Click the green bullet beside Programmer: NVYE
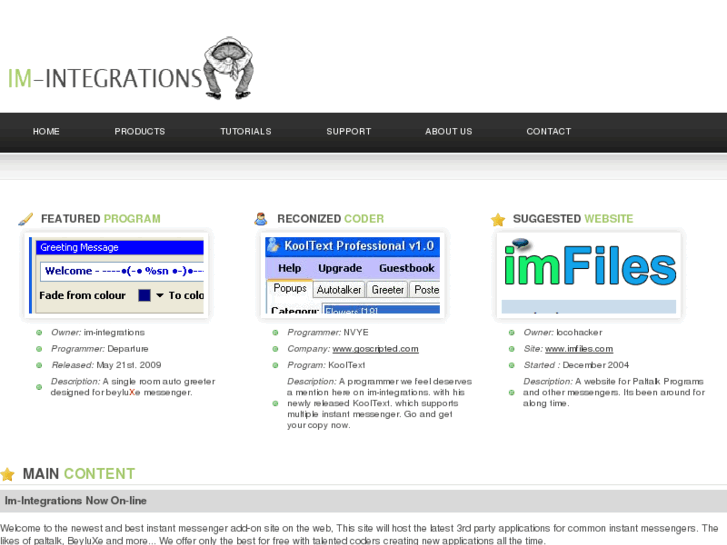This screenshot has width=727, height=545. (x=275, y=333)
